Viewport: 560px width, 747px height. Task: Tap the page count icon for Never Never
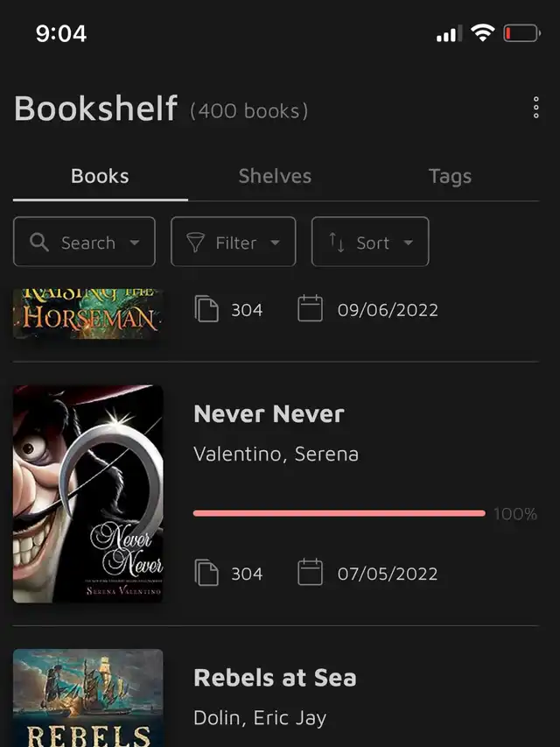(206, 574)
